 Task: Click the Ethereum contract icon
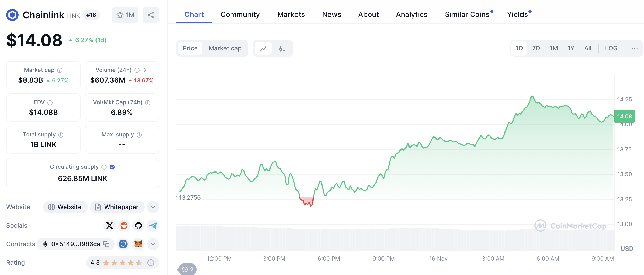pyautogui.click(x=45, y=244)
